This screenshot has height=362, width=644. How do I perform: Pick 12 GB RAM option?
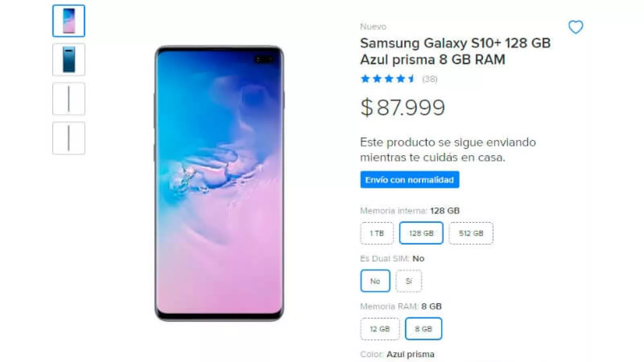(380, 329)
